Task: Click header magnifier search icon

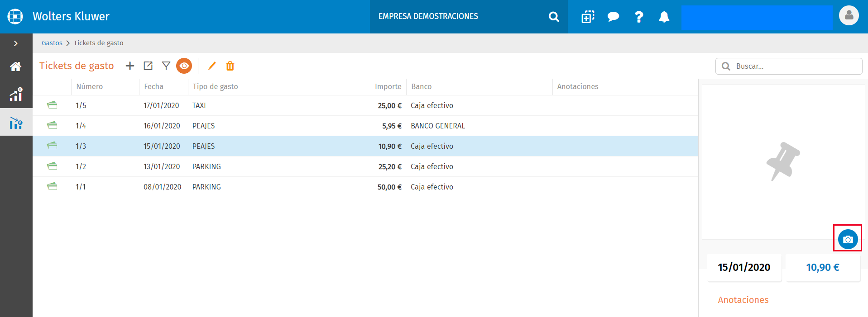Action: click(x=554, y=17)
